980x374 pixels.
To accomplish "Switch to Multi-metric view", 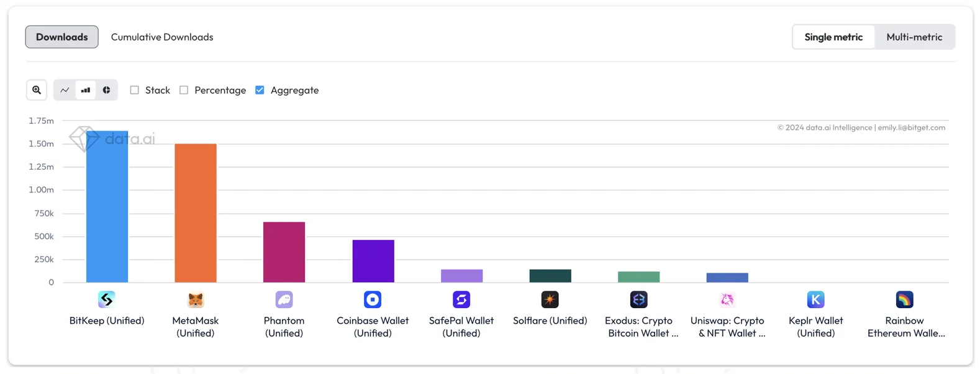I will (x=914, y=37).
